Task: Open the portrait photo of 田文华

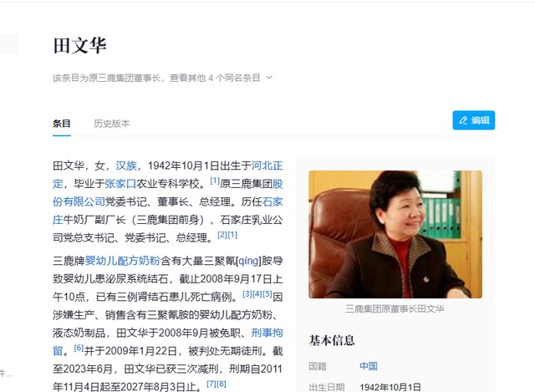Action: click(x=395, y=234)
